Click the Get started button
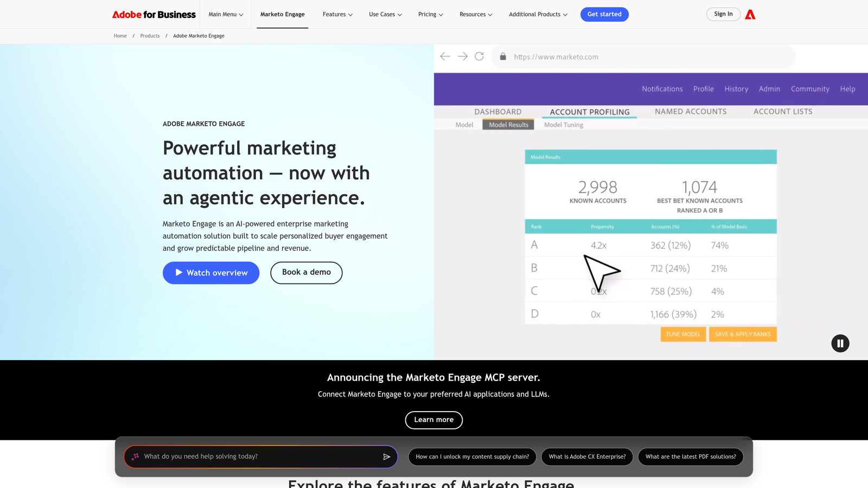The width and height of the screenshot is (868, 488). pyautogui.click(x=604, y=14)
